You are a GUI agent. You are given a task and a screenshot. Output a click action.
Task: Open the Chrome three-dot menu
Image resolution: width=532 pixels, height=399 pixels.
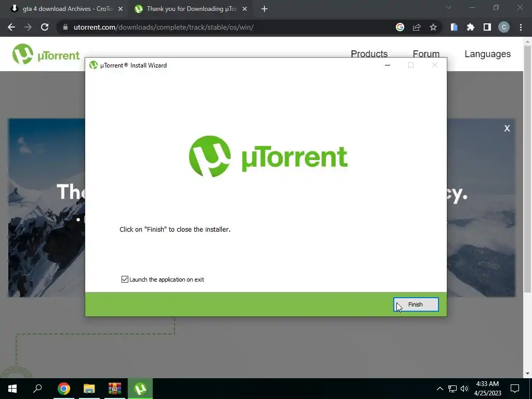point(521,27)
